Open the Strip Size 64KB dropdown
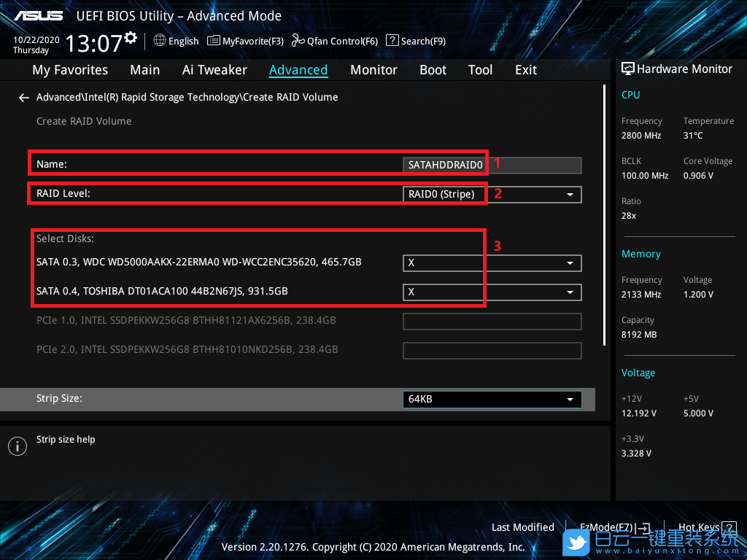Image resolution: width=747 pixels, height=560 pixels. click(x=492, y=400)
